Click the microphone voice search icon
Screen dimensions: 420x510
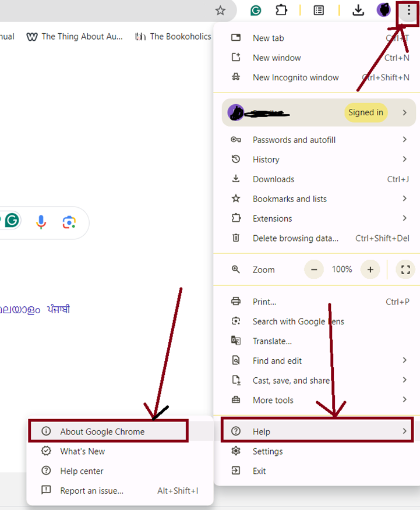41,222
